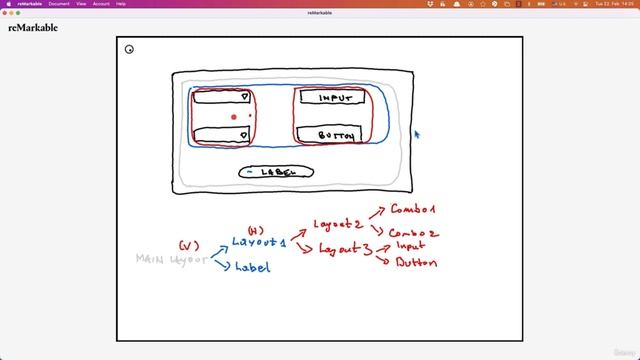The height and width of the screenshot is (360, 640).
Task: Click the battery status icon
Action: (x=541, y=4)
